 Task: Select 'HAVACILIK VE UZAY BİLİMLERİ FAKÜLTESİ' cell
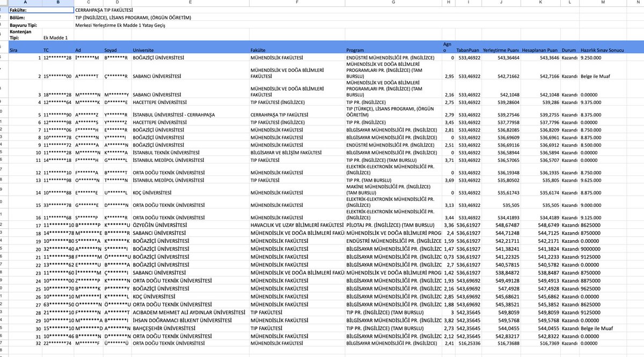(297, 225)
